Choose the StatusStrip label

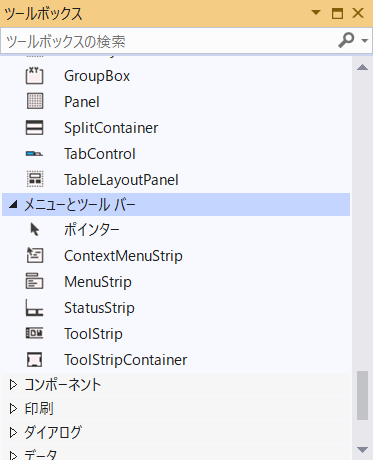click(x=99, y=308)
